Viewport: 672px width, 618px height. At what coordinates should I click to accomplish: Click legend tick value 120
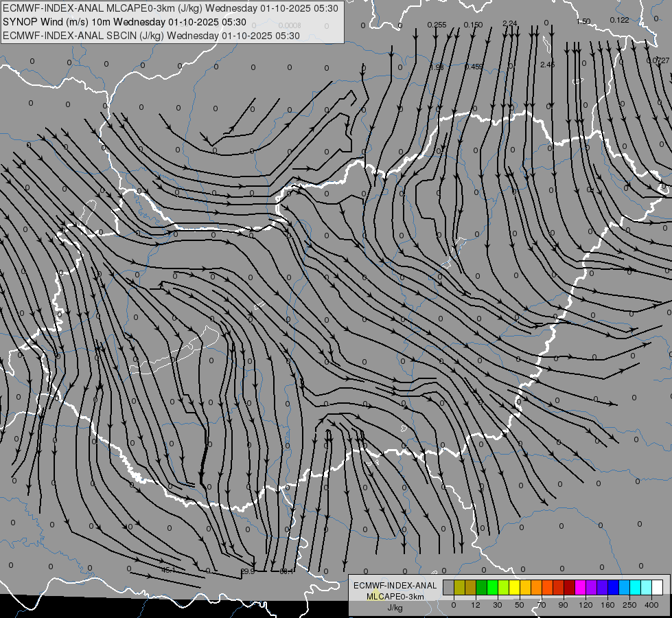click(x=586, y=605)
